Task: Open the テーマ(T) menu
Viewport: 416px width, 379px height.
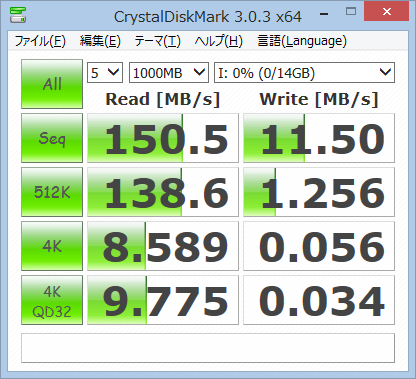Action: [157, 41]
